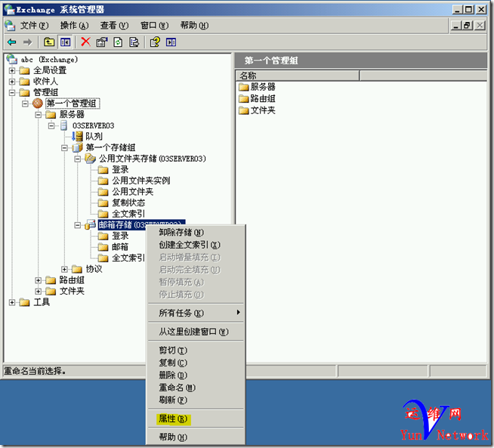
Task: Click the 复制状态 folder icon
Action: tap(103, 202)
